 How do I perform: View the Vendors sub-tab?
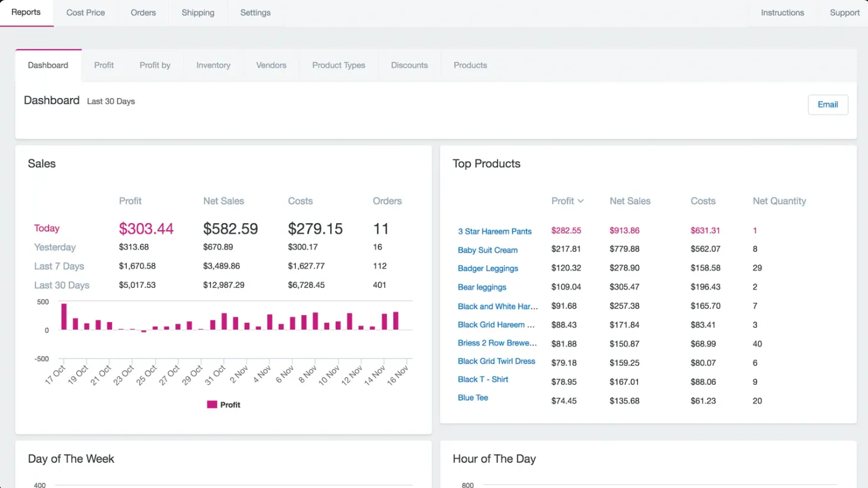coord(271,65)
